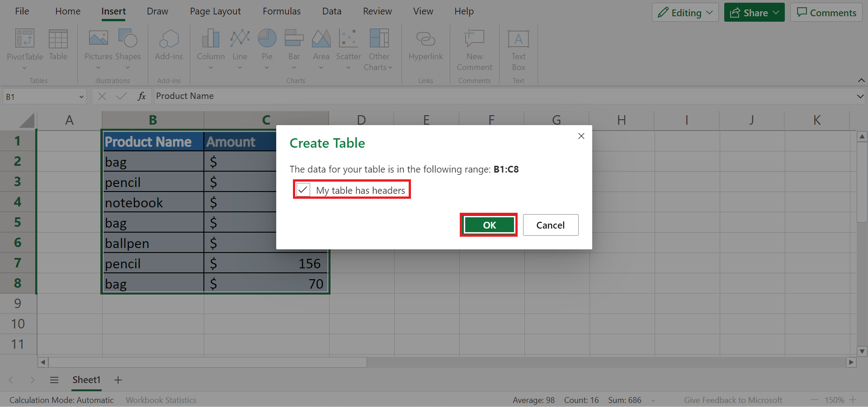Open the Editing mode dropdown
This screenshot has width=868, height=407.
(685, 13)
